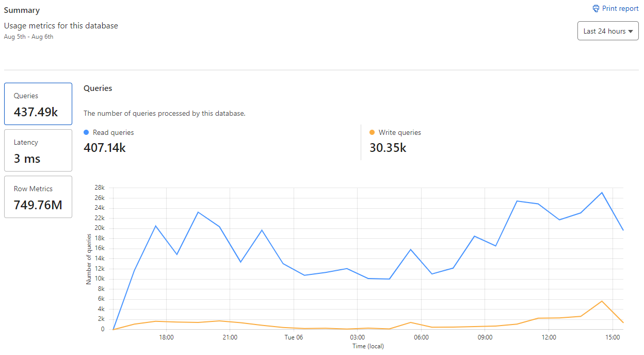Click the caret arrow on the time range selector

pyautogui.click(x=630, y=32)
